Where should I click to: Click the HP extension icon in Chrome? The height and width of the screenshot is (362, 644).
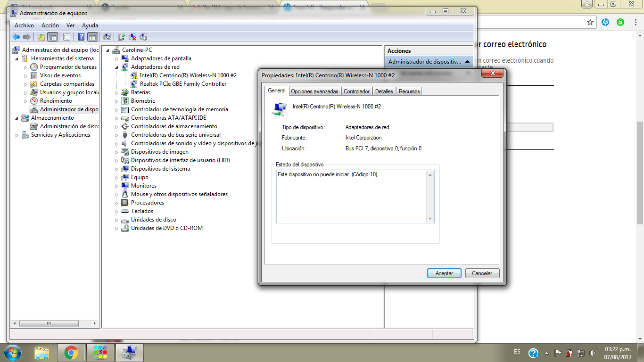coord(606,22)
